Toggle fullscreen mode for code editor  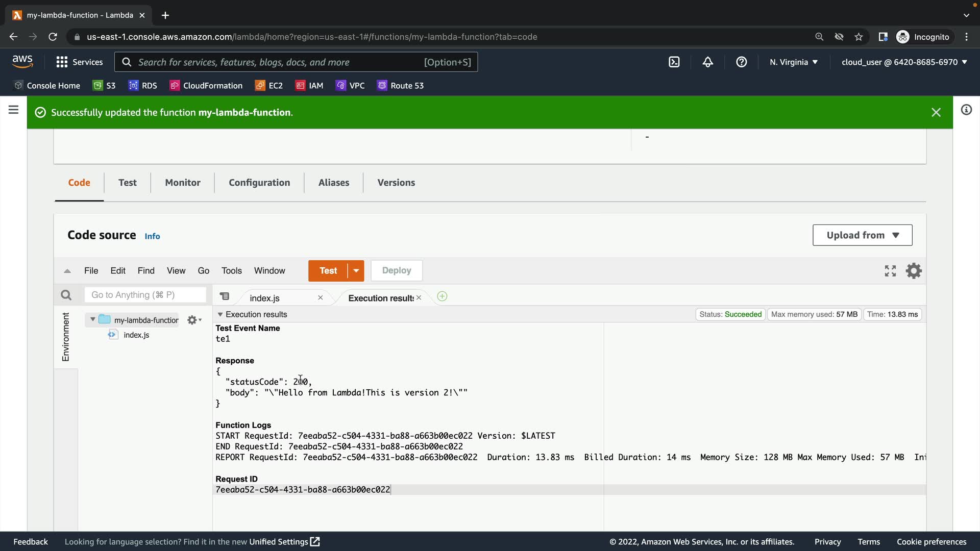click(x=890, y=271)
